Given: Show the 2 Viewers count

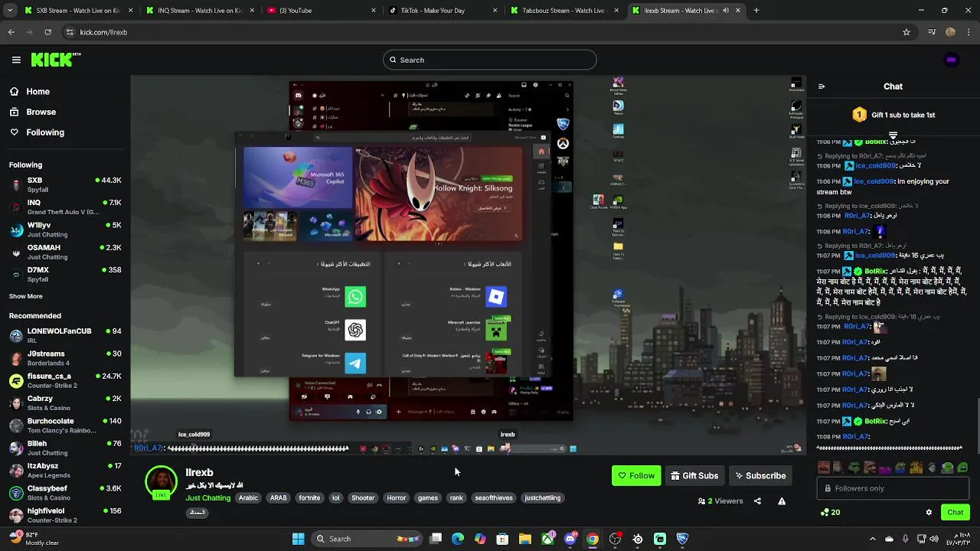Looking at the screenshot, I should (720, 501).
